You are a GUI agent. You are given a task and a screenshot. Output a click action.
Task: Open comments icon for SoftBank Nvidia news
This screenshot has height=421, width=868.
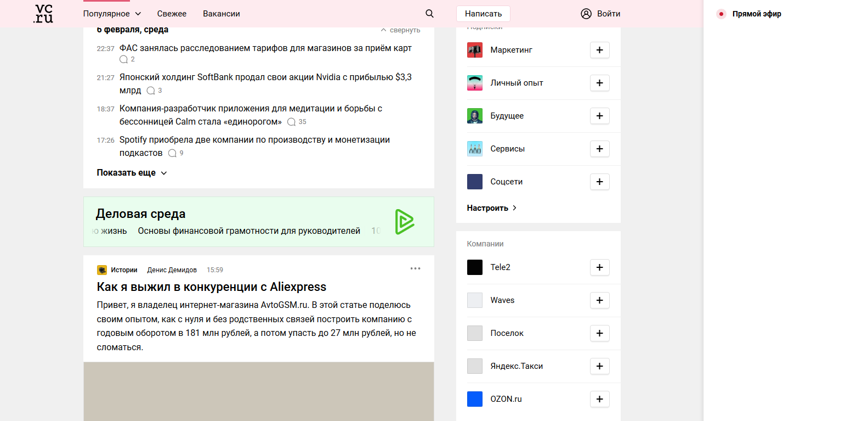tap(151, 91)
